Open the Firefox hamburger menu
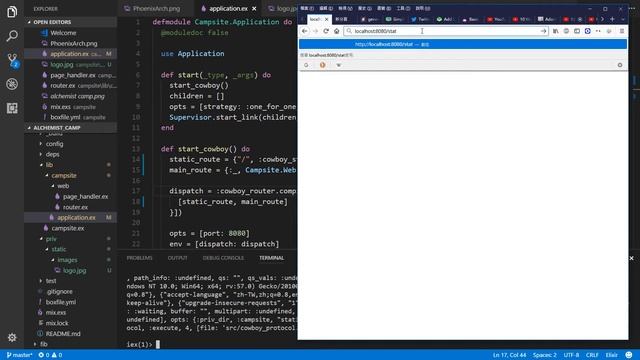The width and height of the screenshot is (640, 360). click(x=622, y=31)
